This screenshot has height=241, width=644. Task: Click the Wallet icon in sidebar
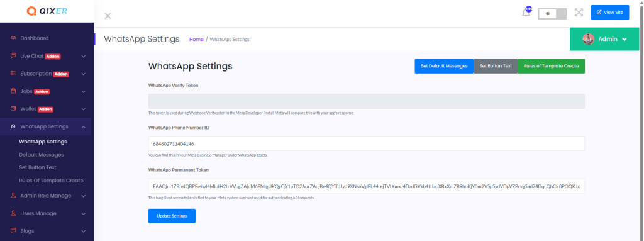[x=14, y=109]
